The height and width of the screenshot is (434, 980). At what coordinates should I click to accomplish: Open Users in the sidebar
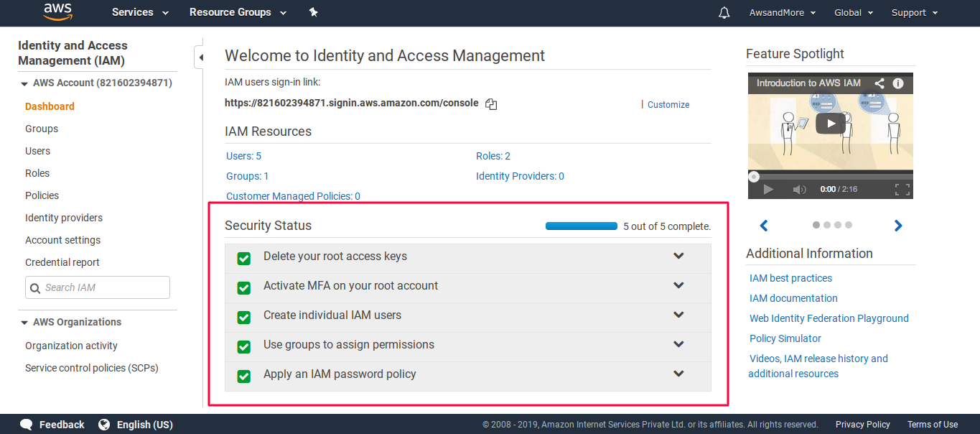coord(37,151)
